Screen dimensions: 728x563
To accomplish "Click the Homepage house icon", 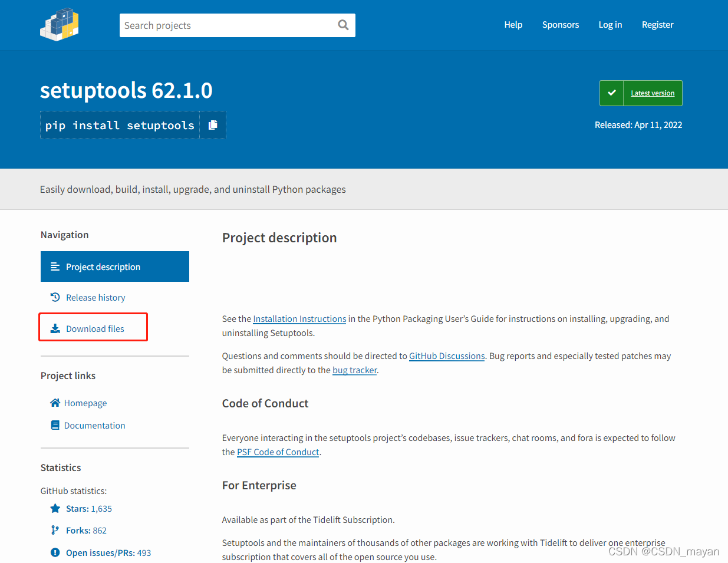I will tap(55, 403).
